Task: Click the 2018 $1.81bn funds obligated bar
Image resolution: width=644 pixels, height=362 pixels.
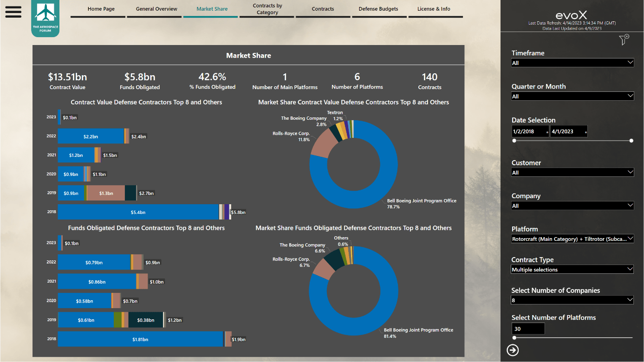Action: pyautogui.click(x=140, y=339)
